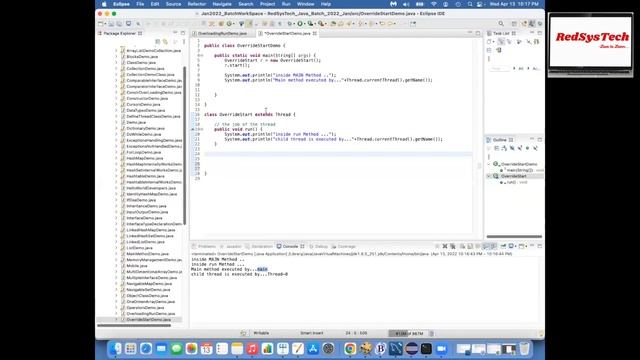Click the toolbar Search magnifier icon at right
The width and height of the screenshot is (640, 360).
coord(501,24)
